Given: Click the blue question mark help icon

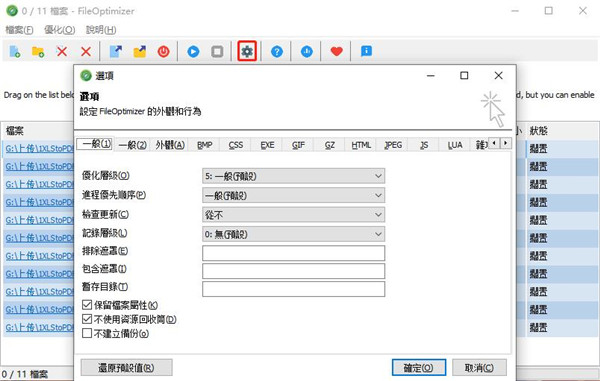Looking at the screenshot, I should (x=277, y=51).
